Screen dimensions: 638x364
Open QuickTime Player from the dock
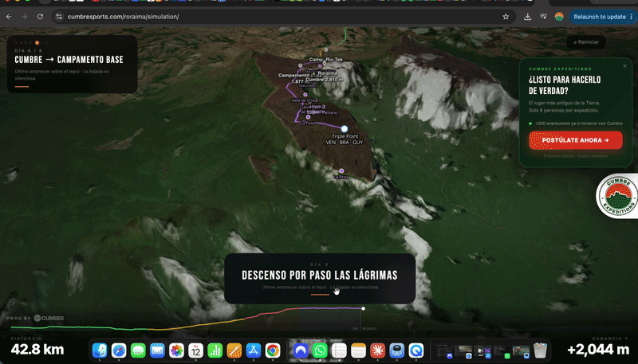coord(415,350)
